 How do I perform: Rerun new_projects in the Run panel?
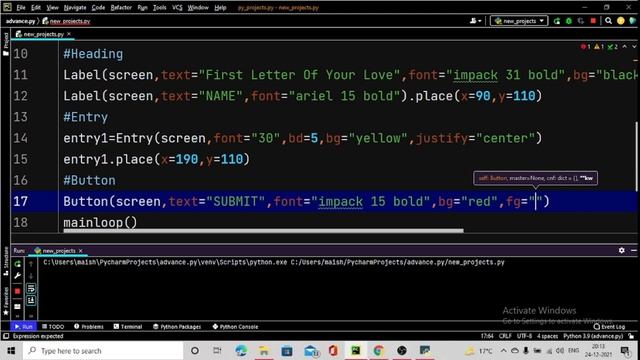pos(18,264)
